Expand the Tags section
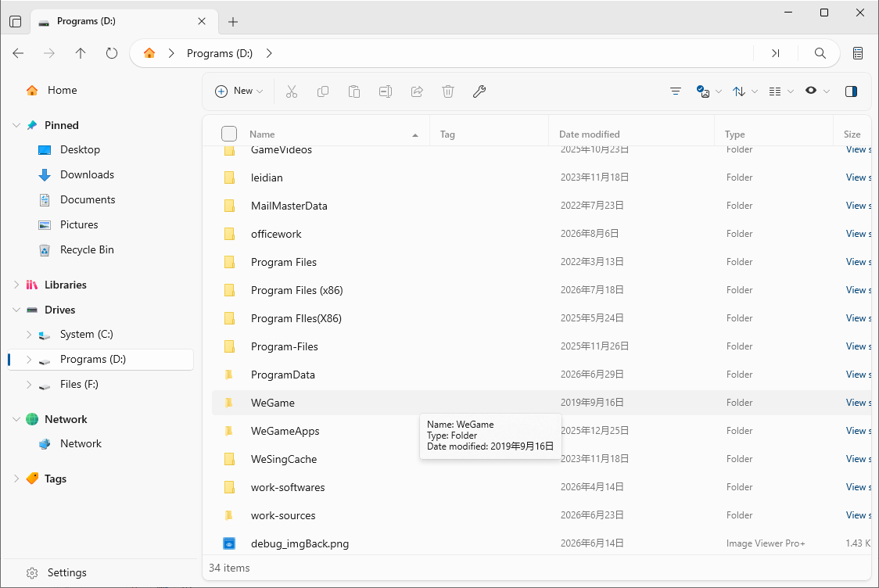879x588 pixels. tap(16, 479)
